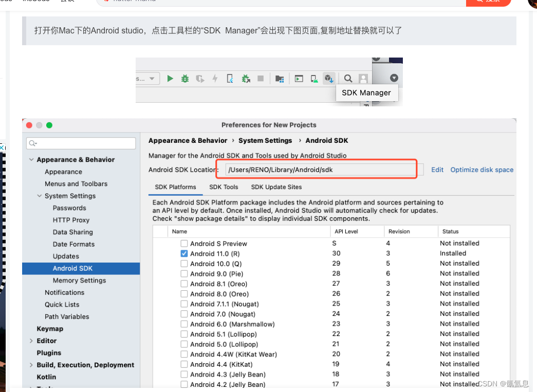Open Updates settings
537x392 pixels.
coord(66,256)
